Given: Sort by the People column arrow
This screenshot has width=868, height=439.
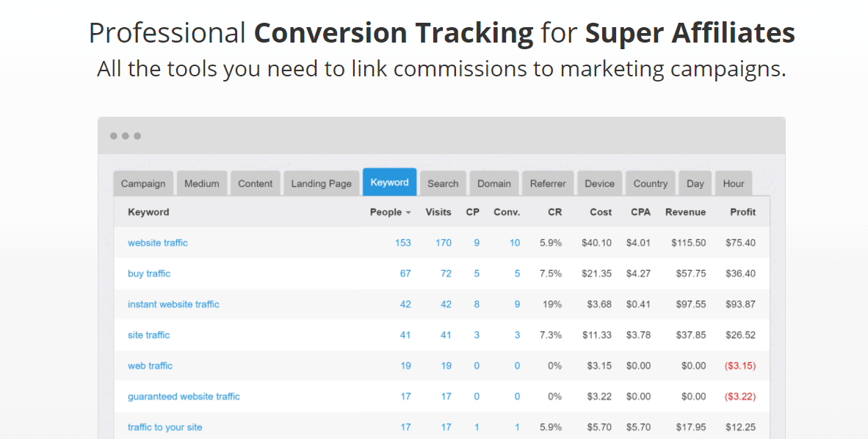Looking at the screenshot, I should [408, 213].
